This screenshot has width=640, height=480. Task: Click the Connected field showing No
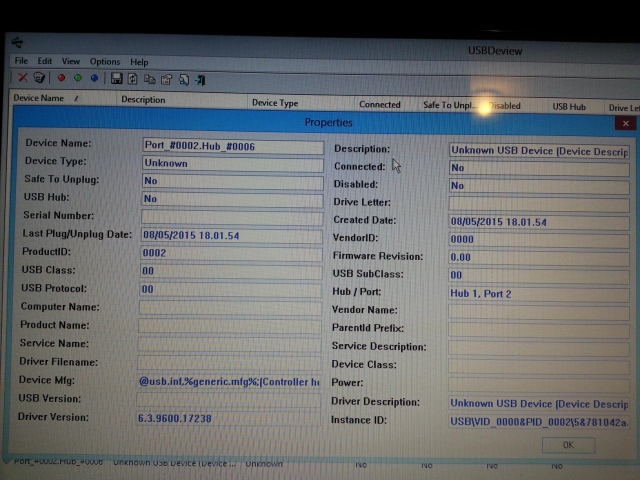pyautogui.click(x=539, y=168)
